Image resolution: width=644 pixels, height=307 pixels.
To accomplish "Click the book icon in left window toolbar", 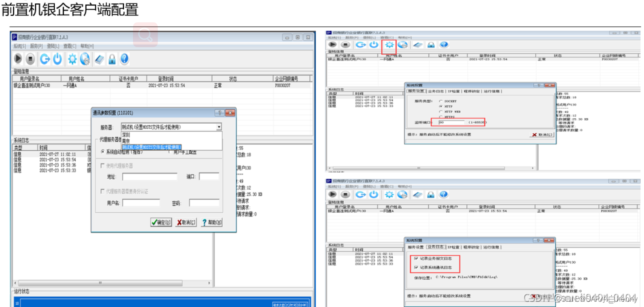I will coord(100,59).
